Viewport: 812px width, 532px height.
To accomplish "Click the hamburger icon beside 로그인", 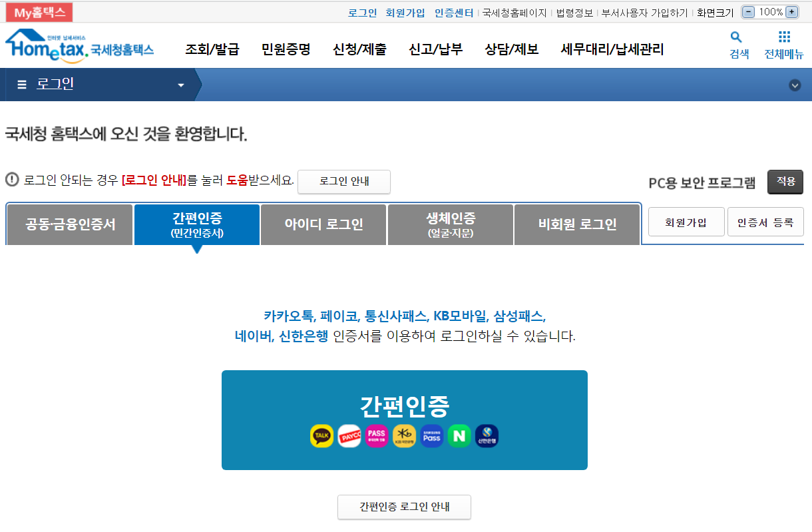I will (22, 85).
